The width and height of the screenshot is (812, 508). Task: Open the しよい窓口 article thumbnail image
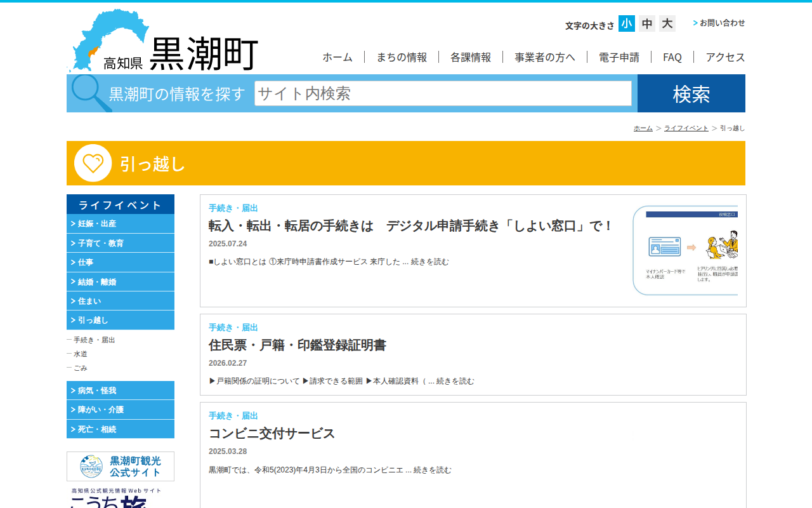pos(685,250)
